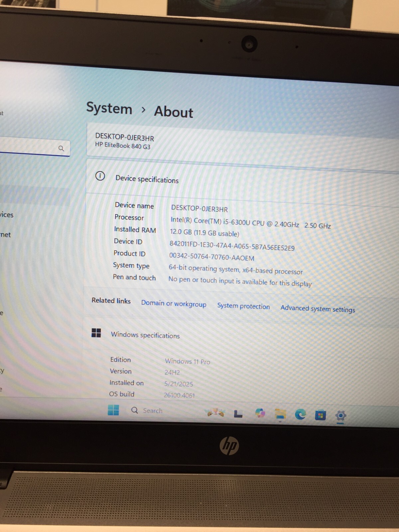Open the bees widget on the taskbar
The image size is (399, 532).
tap(215, 412)
